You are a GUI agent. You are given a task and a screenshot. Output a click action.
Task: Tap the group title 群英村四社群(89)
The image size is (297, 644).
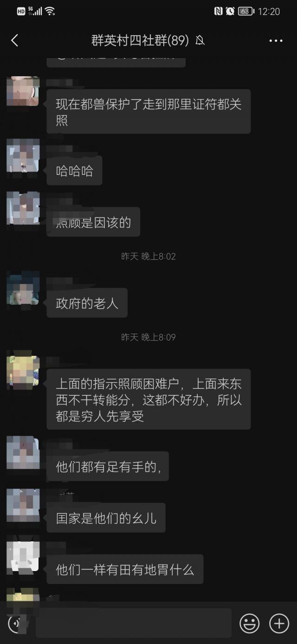pyautogui.click(x=140, y=41)
